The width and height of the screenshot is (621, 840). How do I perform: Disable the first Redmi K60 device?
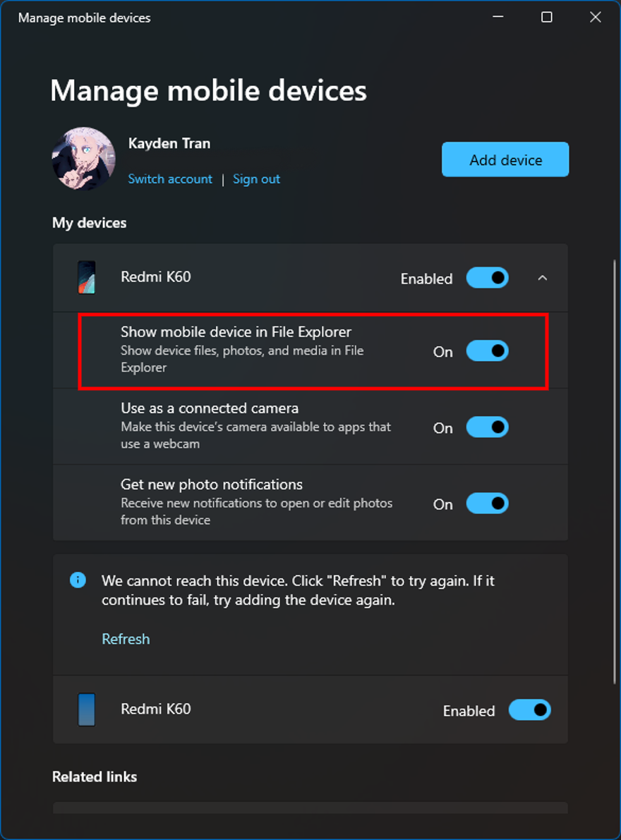487,278
